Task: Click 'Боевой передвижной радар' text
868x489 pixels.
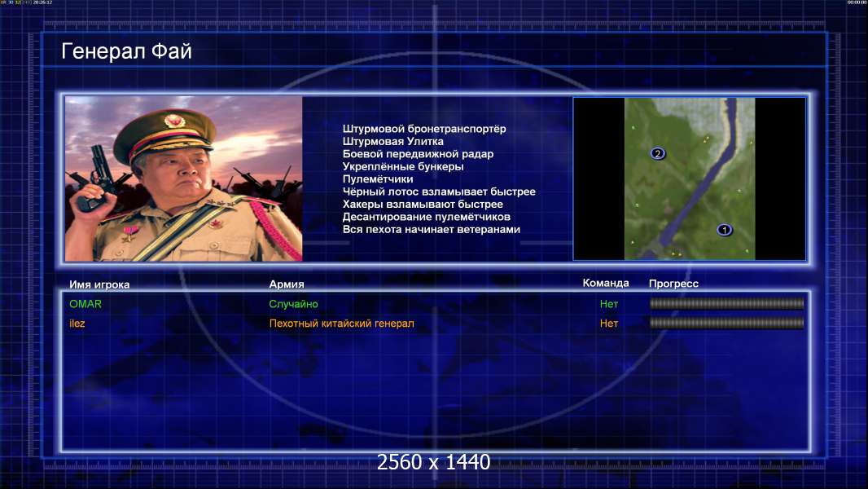Action: click(x=418, y=154)
